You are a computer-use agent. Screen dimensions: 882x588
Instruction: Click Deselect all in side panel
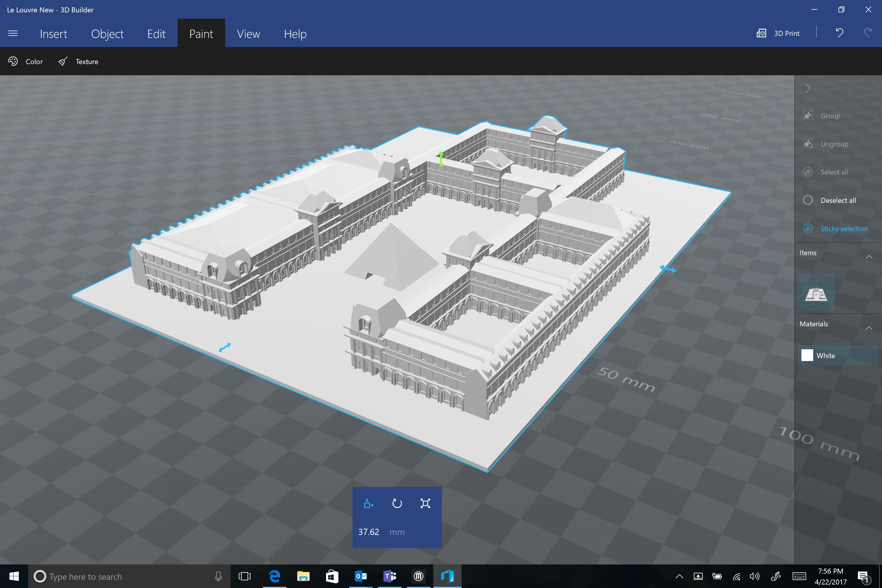[x=829, y=200]
